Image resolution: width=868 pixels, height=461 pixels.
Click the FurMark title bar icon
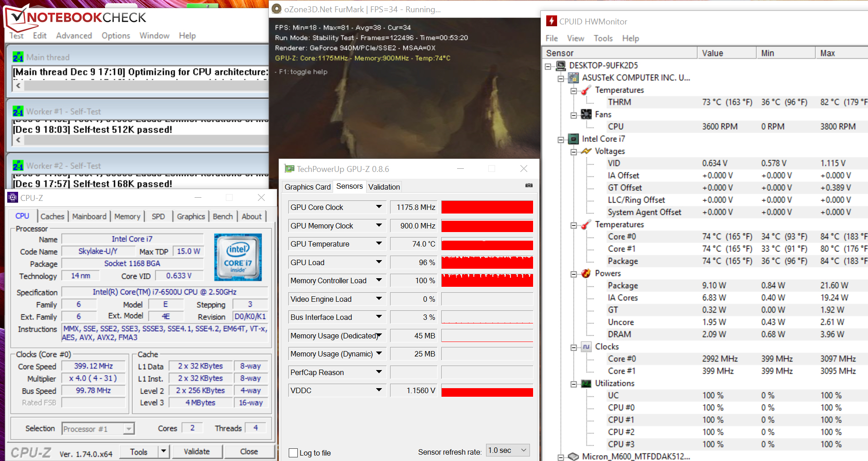click(x=277, y=9)
